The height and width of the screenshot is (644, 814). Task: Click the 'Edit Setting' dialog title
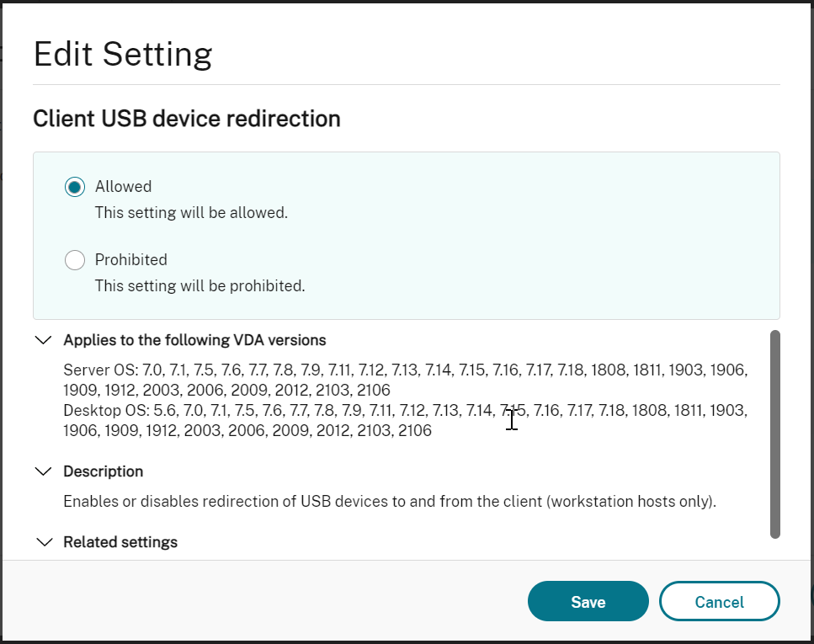(x=123, y=55)
